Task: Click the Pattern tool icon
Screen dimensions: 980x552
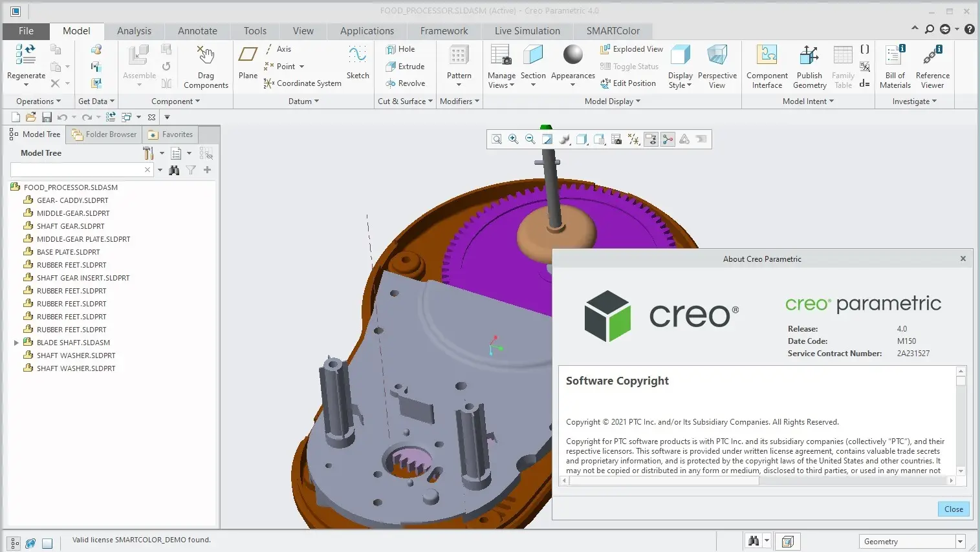Action: point(459,56)
